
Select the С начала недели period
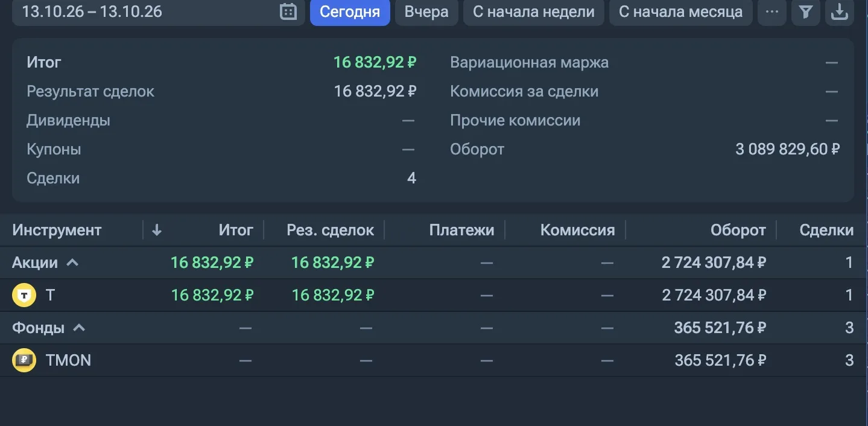coord(534,11)
